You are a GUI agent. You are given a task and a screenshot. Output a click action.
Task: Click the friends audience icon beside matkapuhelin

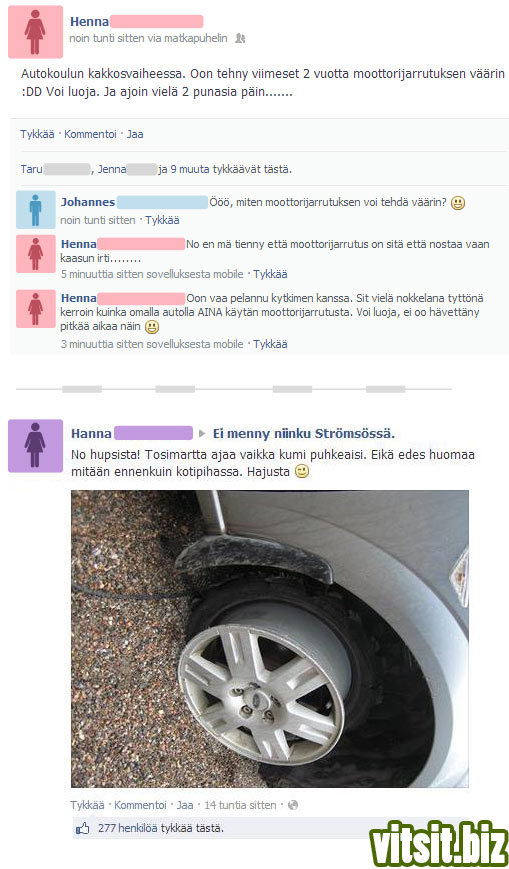240,38
